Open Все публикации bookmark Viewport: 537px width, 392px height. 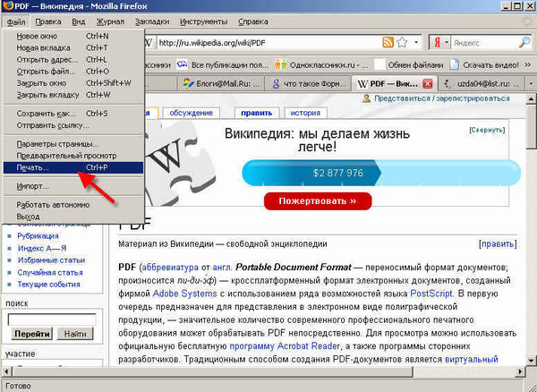pyautogui.click(x=223, y=64)
